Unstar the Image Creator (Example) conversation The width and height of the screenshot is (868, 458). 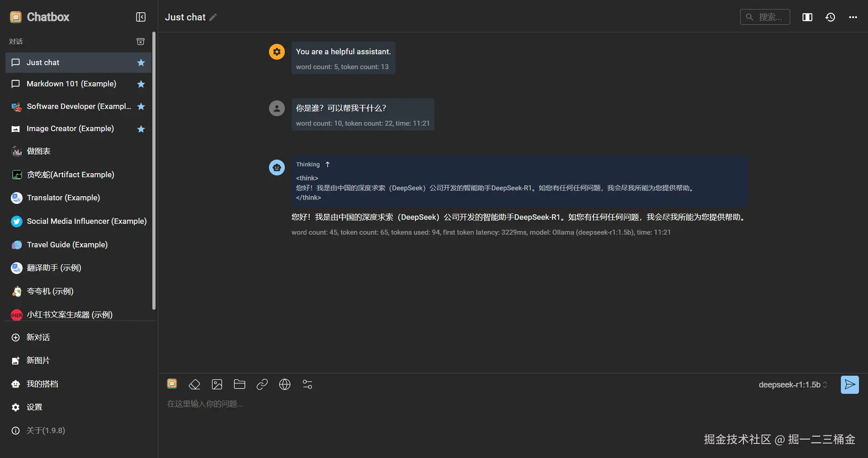[141, 129]
